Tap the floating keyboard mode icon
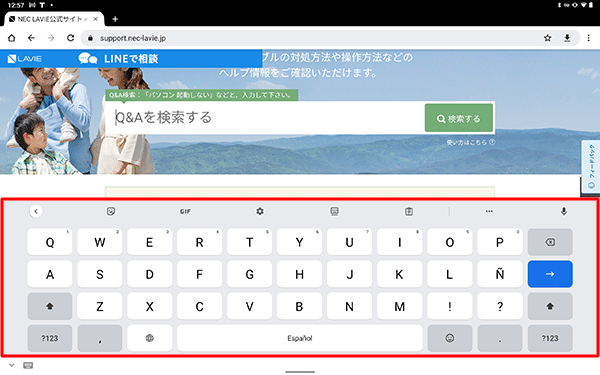The width and height of the screenshot is (600, 375). (334, 211)
